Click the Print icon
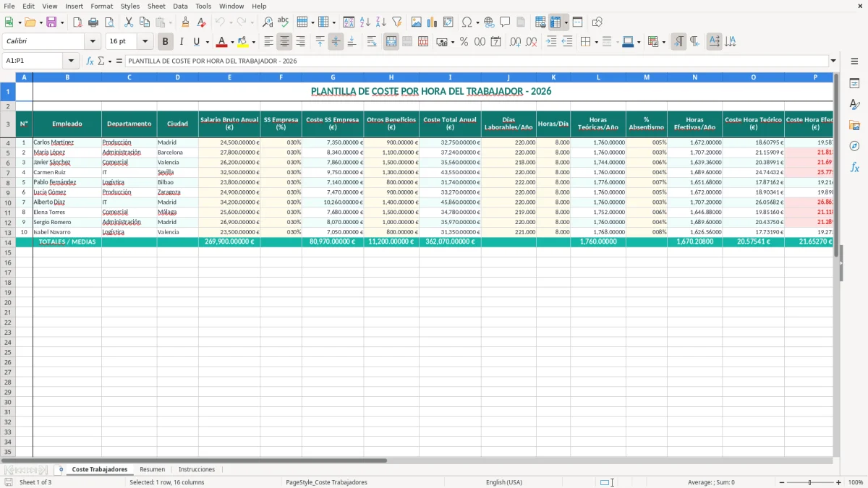This screenshot has height=488, width=868. coord(93,22)
